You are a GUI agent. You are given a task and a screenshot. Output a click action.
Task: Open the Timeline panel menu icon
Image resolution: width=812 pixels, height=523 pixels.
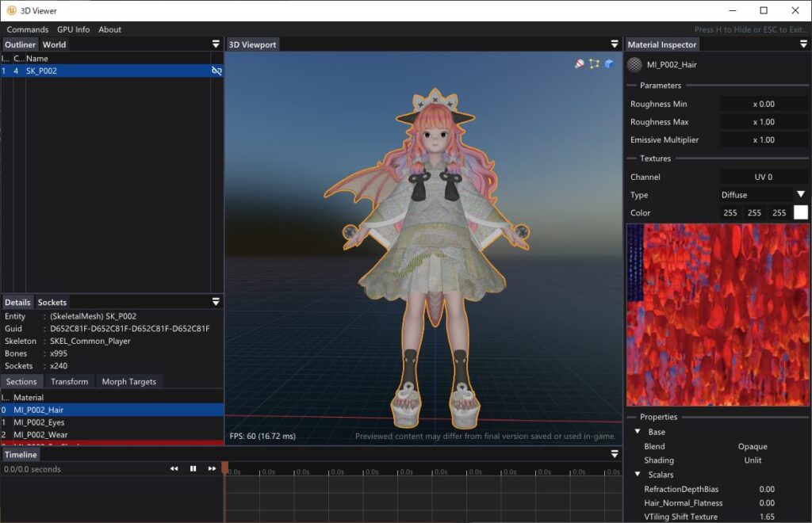pos(615,454)
